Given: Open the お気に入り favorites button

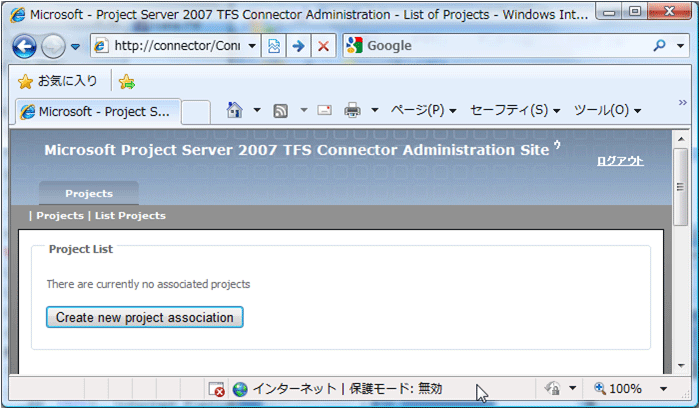Looking at the screenshot, I should pyautogui.click(x=58, y=81).
